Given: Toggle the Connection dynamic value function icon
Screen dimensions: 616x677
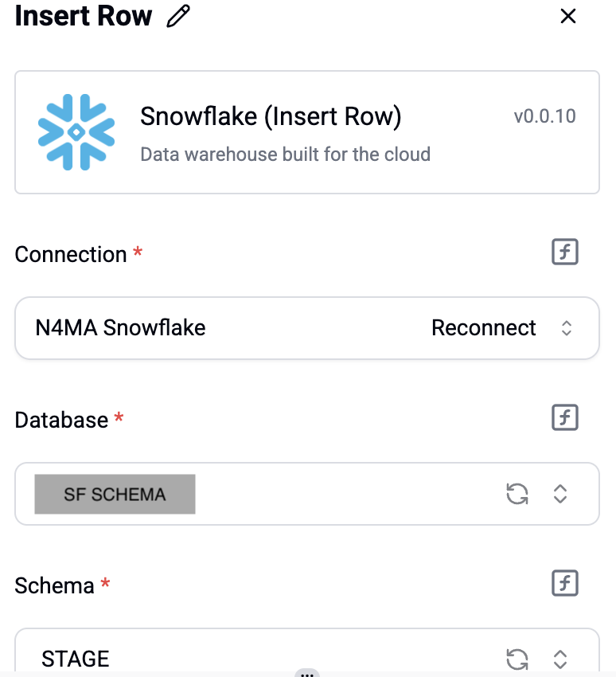Looking at the screenshot, I should coord(565,252).
